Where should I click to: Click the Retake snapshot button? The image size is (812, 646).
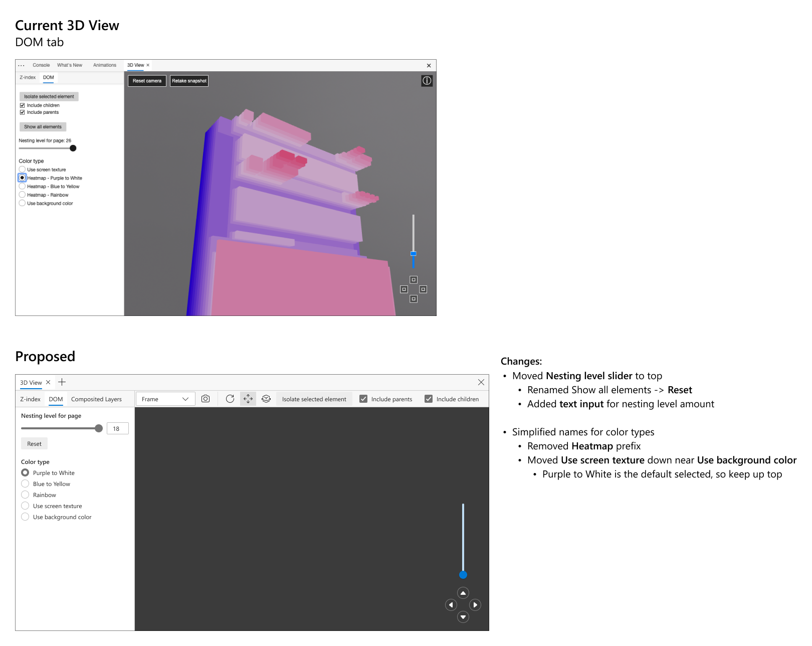pyautogui.click(x=189, y=81)
